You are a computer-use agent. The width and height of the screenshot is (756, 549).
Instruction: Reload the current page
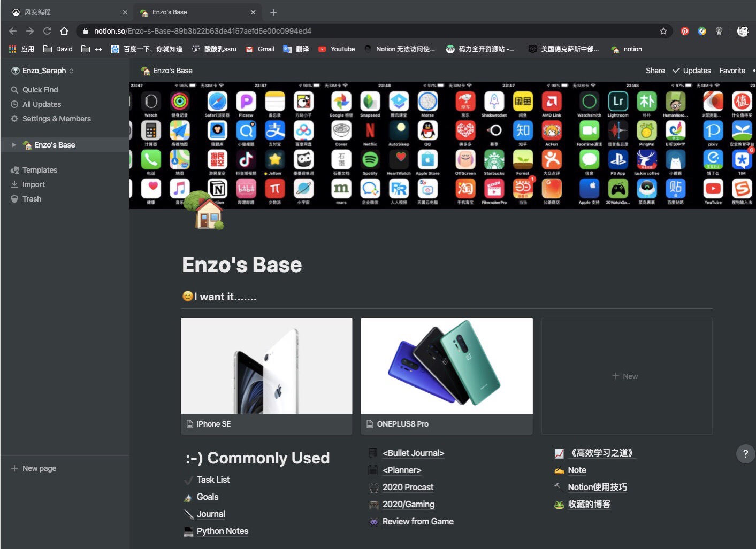(47, 31)
